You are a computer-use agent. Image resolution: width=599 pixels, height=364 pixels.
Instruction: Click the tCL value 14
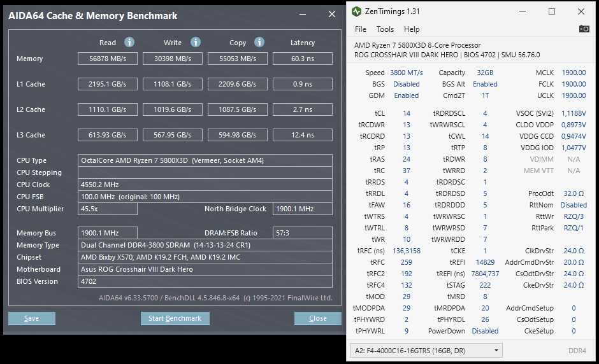[407, 113]
